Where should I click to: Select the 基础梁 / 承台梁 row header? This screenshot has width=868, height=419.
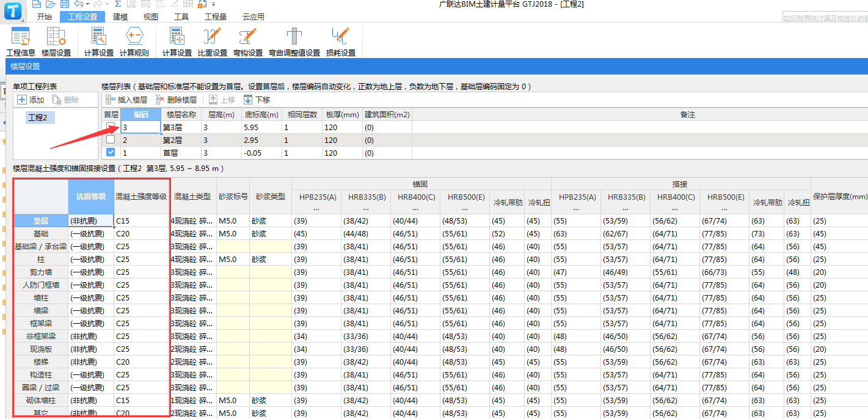(x=41, y=246)
